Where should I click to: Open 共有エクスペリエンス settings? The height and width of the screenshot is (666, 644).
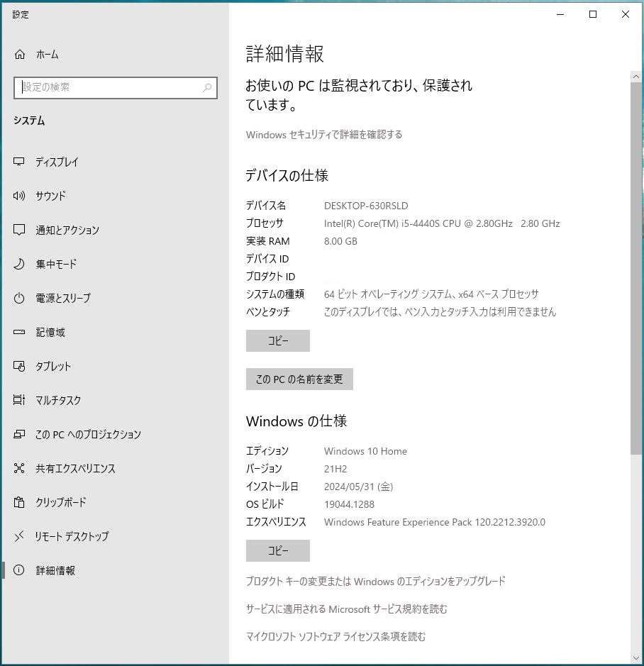pos(115,468)
